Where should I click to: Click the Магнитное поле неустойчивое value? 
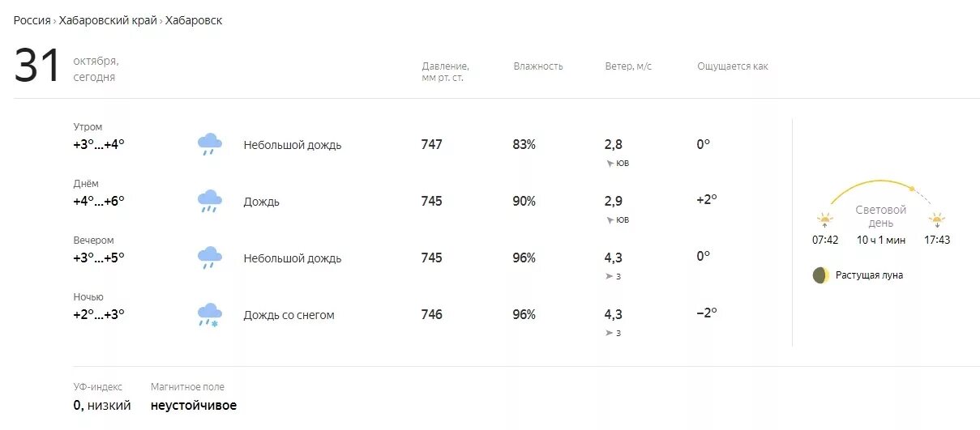click(194, 406)
